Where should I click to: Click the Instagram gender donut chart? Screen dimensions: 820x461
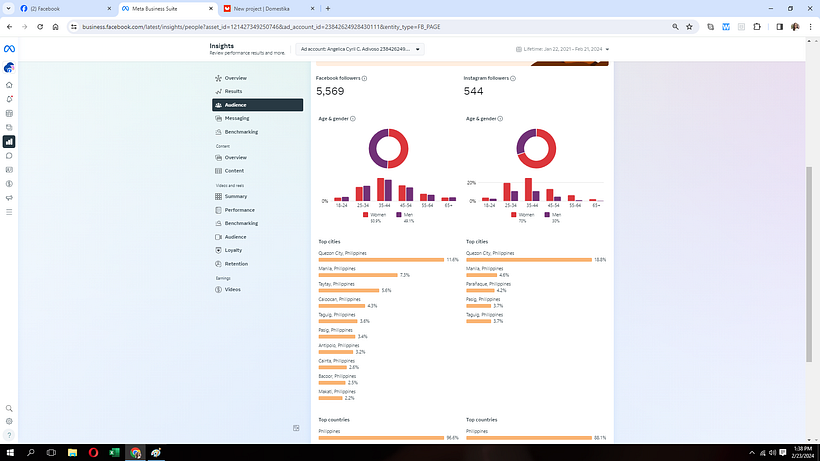click(536, 148)
